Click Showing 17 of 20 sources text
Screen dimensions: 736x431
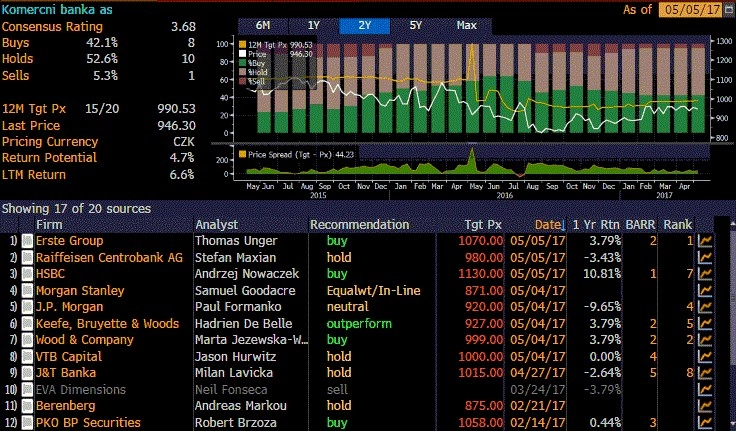(x=77, y=208)
